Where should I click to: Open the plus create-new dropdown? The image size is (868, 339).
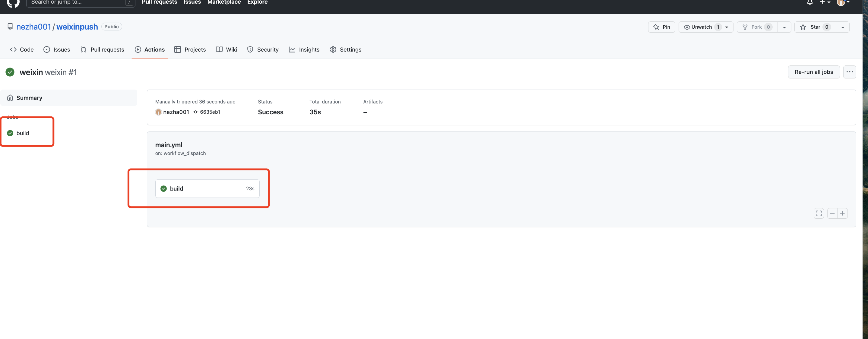coord(825,2)
